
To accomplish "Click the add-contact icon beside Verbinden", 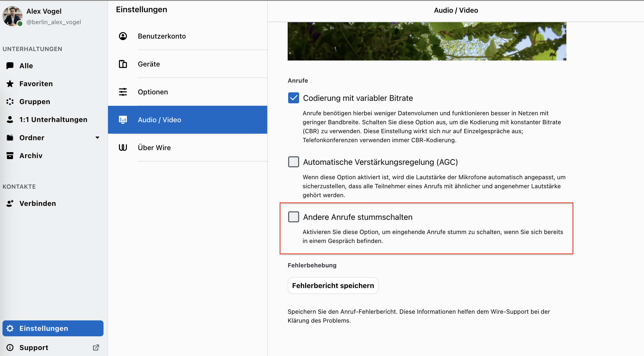I will point(10,203).
